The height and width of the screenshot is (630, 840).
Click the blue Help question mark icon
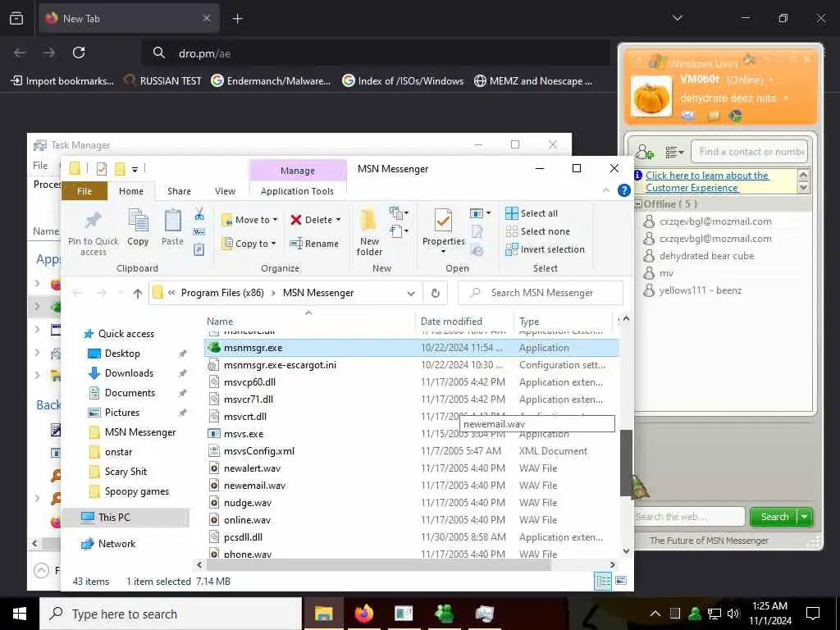tap(623, 190)
